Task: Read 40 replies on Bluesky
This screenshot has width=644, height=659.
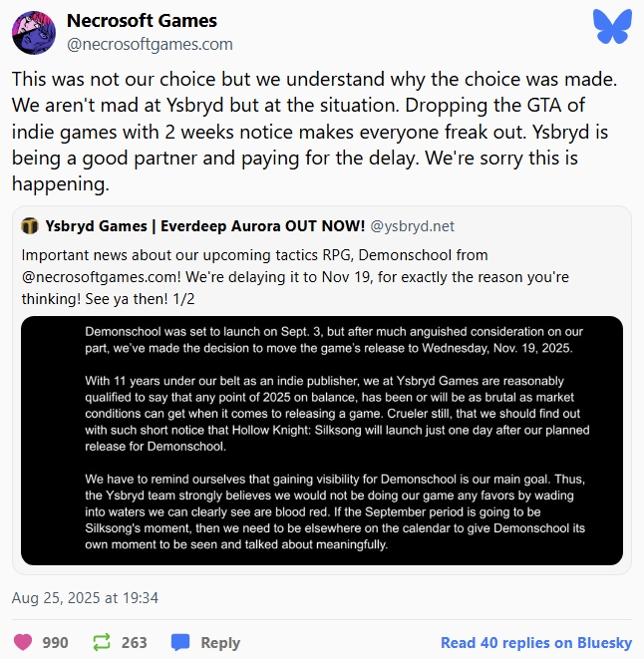Action: pyautogui.click(x=535, y=642)
